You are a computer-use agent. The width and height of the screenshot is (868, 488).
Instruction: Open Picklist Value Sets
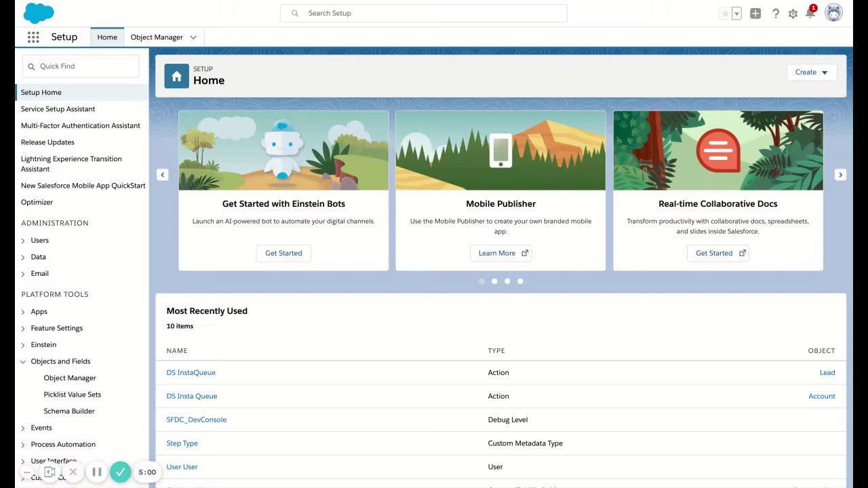(73, 394)
